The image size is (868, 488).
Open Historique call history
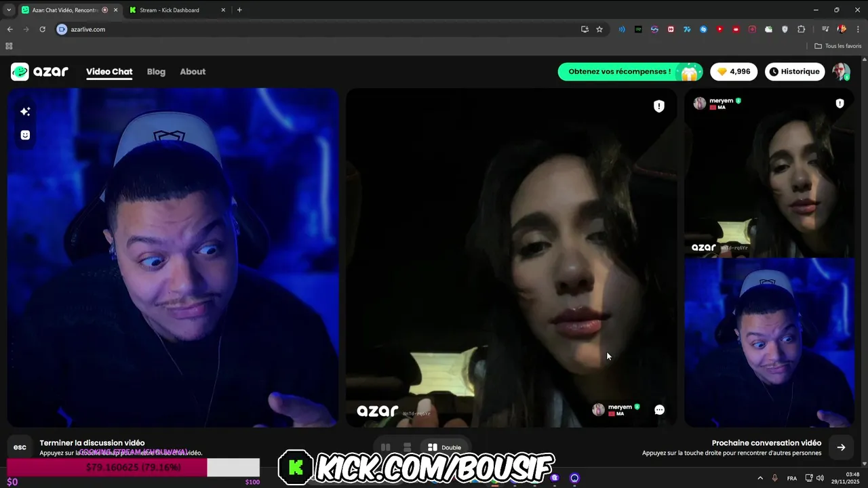tap(795, 71)
